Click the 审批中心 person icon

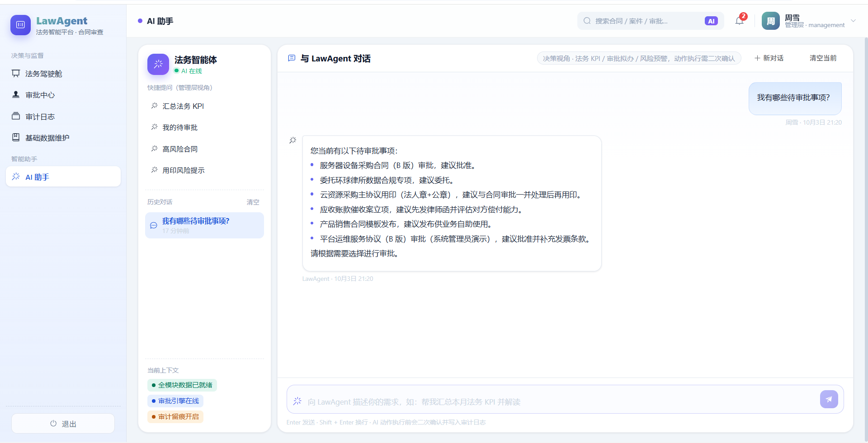(x=16, y=94)
